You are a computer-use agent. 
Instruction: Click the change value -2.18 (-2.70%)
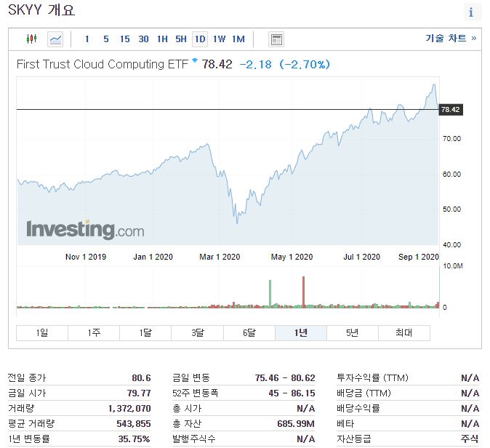pos(285,65)
